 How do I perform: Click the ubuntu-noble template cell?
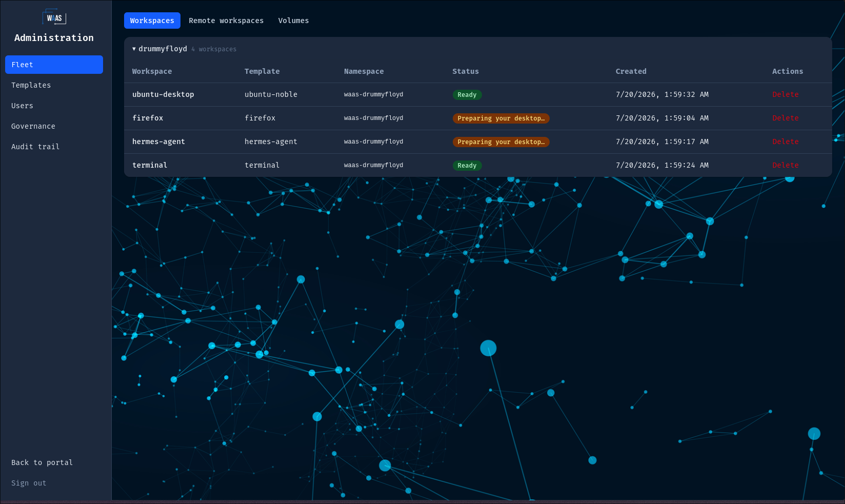[x=271, y=94]
